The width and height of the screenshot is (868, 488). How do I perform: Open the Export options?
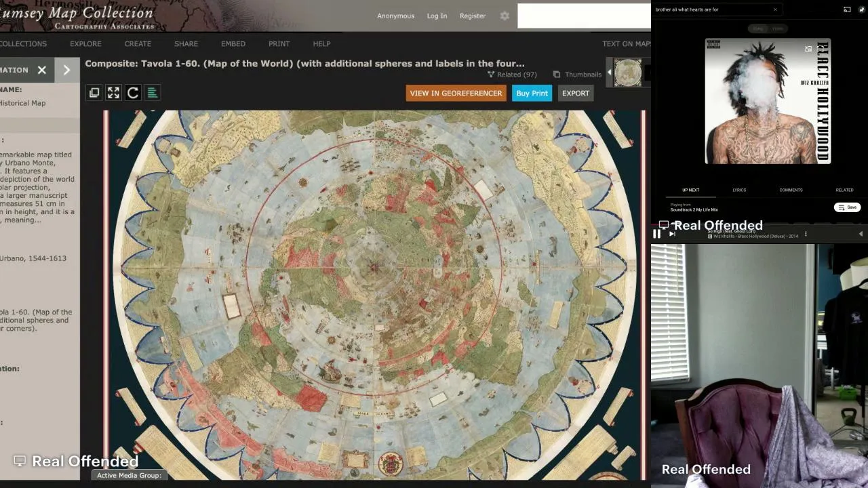[x=576, y=93]
